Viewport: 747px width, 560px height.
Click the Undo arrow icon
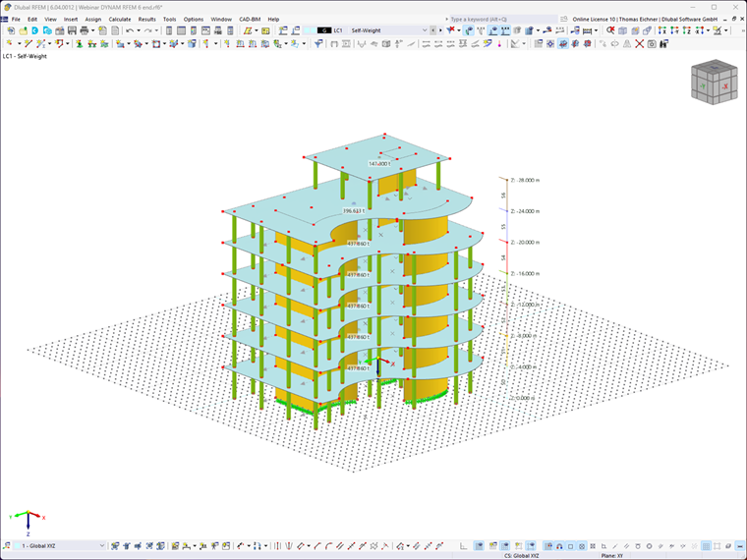(130, 30)
